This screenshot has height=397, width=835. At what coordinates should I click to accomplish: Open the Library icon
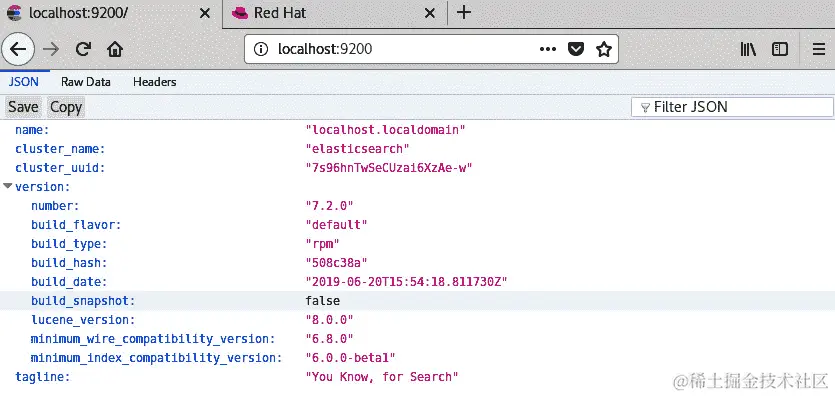(748, 49)
